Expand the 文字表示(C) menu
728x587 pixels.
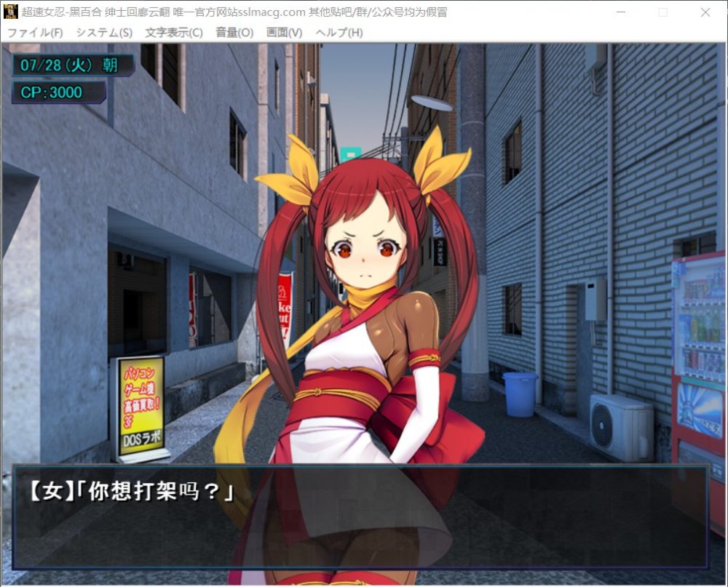[x=174, y=33]
